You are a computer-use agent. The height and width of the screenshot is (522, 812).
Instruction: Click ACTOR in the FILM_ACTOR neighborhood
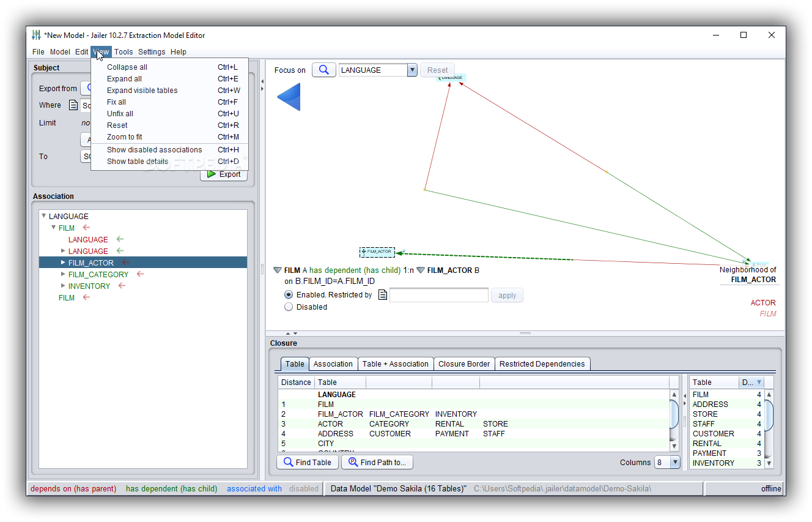pyautogui.click(x=763, y=302)
